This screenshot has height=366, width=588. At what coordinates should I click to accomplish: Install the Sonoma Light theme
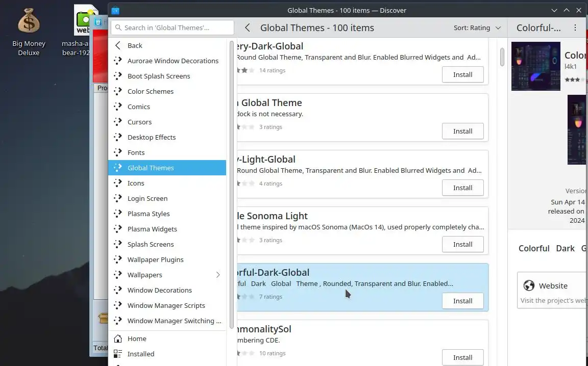(462, 244)
